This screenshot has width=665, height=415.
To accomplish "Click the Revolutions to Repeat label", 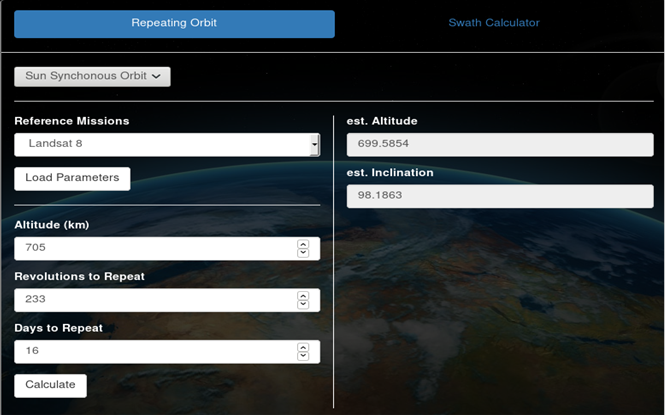I will [x=79, y=276].
